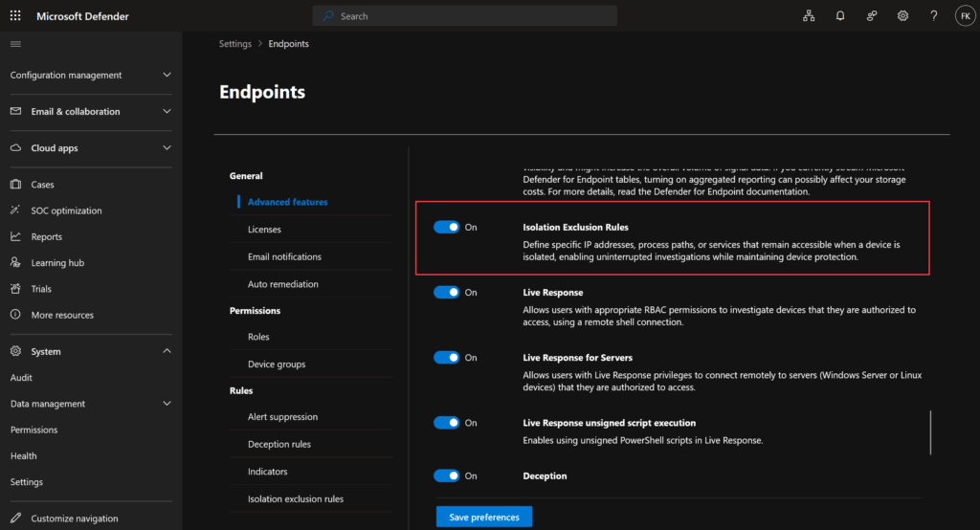
Task: Go to Settings breadcrumb link
Action: (x=235, y=44)
